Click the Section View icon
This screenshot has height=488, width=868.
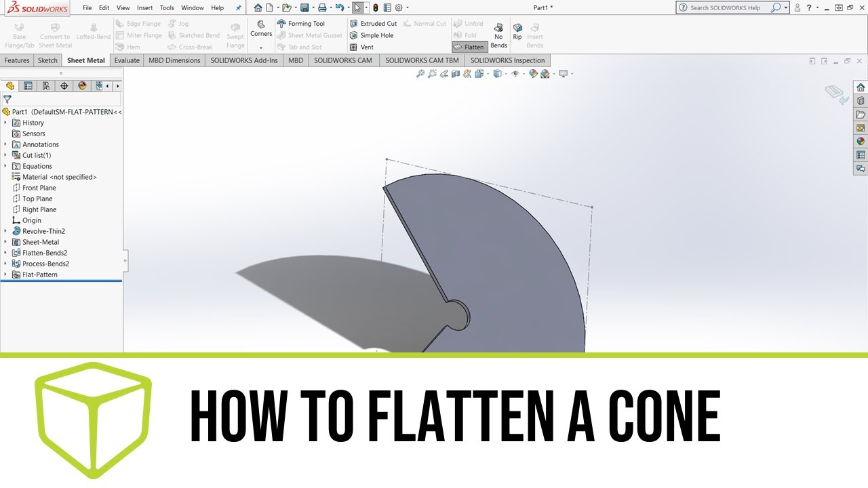coord(455,74)
